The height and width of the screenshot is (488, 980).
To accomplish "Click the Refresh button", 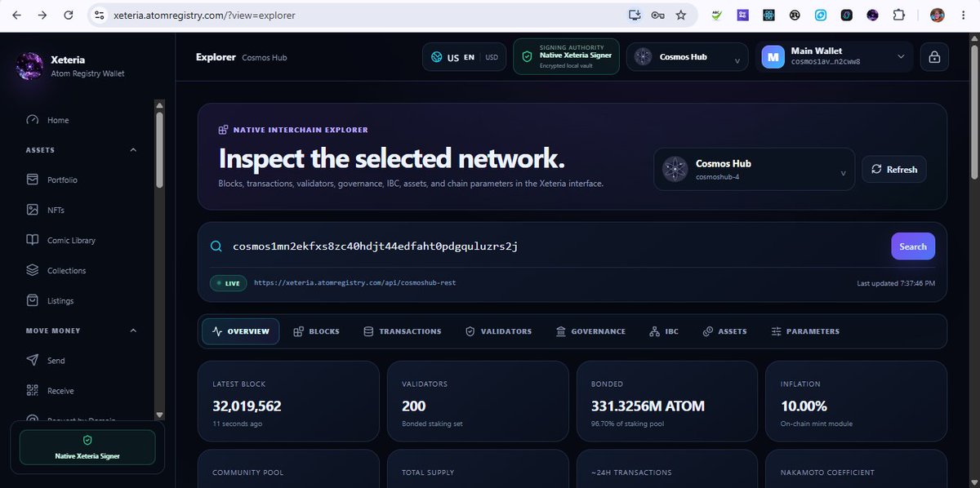I will (894, 169).
